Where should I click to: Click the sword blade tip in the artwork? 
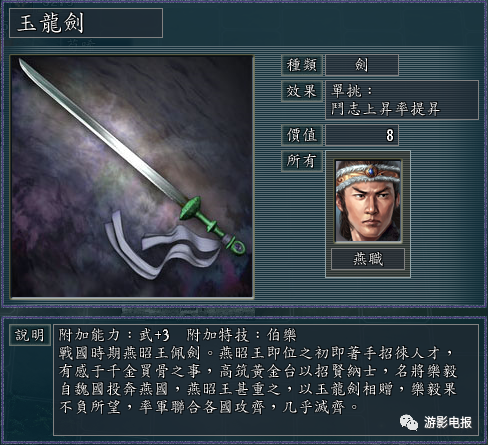(23, 63)
